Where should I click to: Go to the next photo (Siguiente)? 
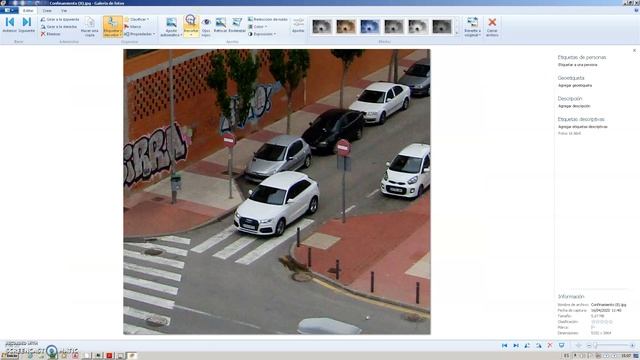point(27,25)
